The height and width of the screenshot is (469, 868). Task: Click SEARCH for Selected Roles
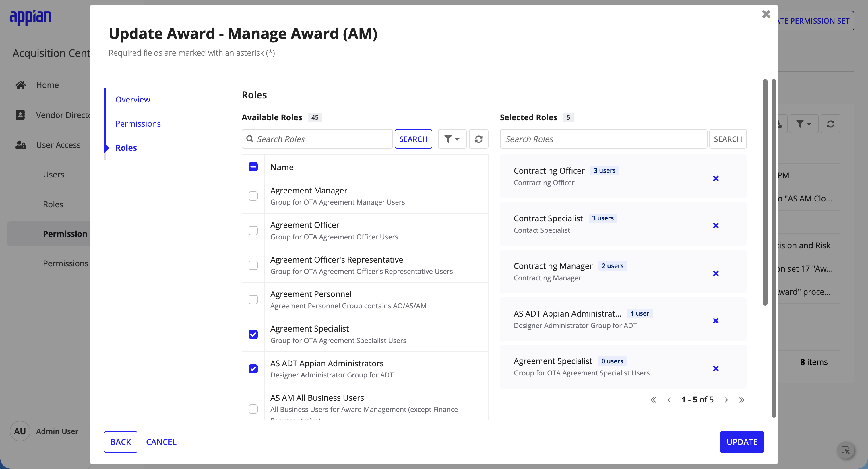(727, 139)
